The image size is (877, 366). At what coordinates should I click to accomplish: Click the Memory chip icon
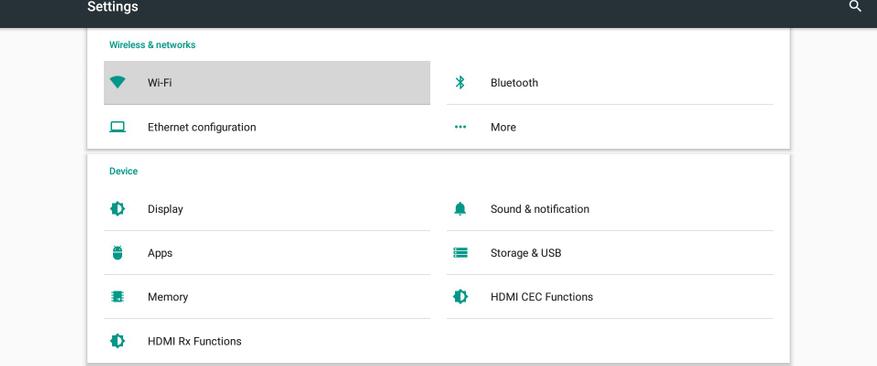(117, 297)
